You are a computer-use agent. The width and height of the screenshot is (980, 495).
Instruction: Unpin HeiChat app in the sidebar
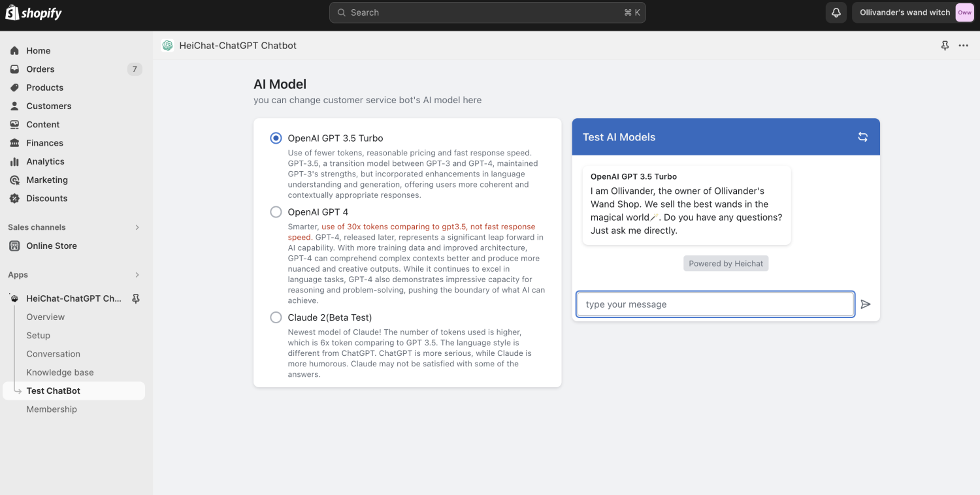[x=136, y=298]
